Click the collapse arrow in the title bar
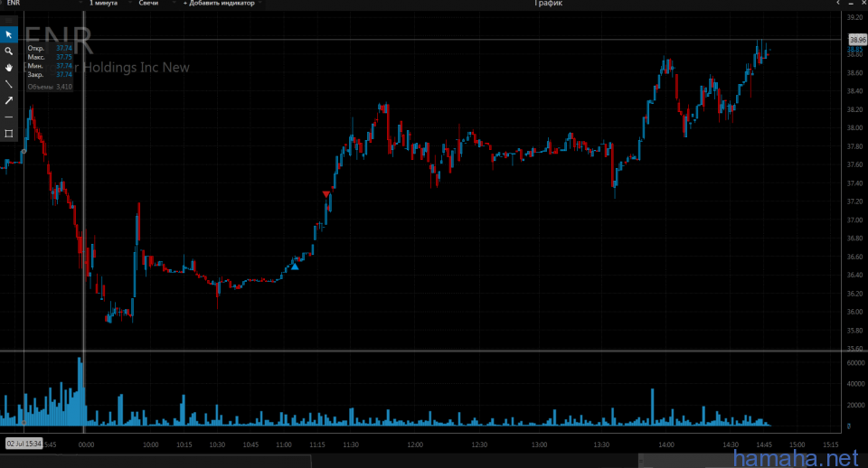The image size is (868, 468). pos(838,4)
